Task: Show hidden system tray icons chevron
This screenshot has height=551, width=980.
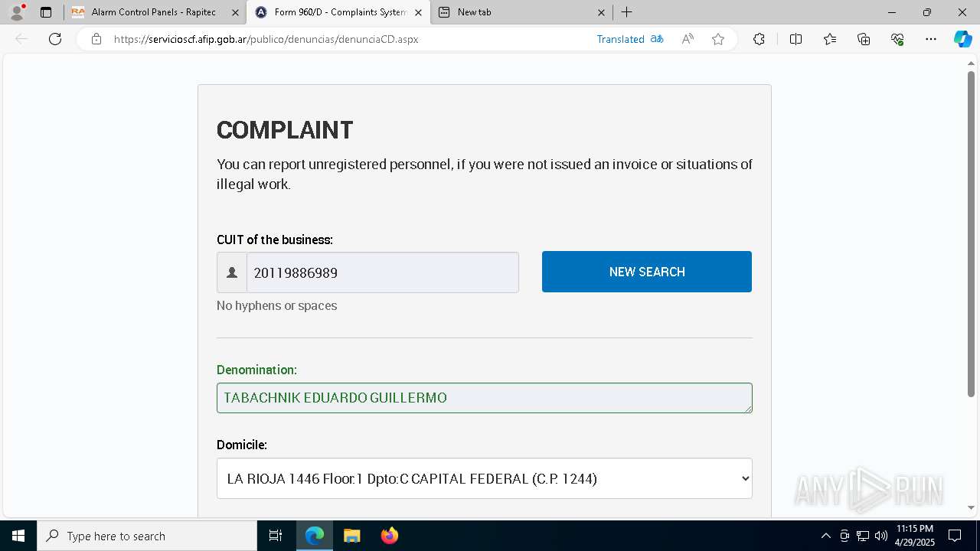Action: (x=825, y=536)
